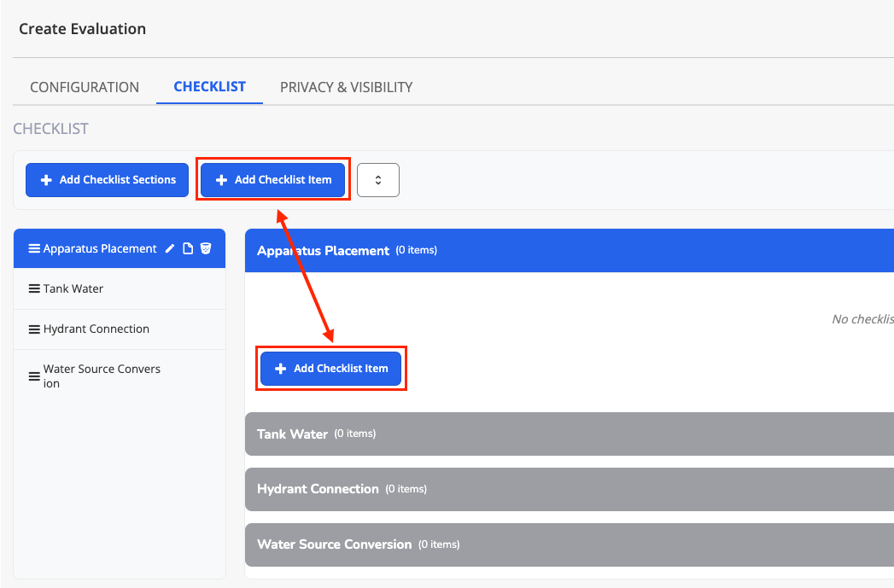Expand the Tank Water gray section header
Image resolution: width=894 pixels, height=588 pixels.
click(x=569, y=434)
